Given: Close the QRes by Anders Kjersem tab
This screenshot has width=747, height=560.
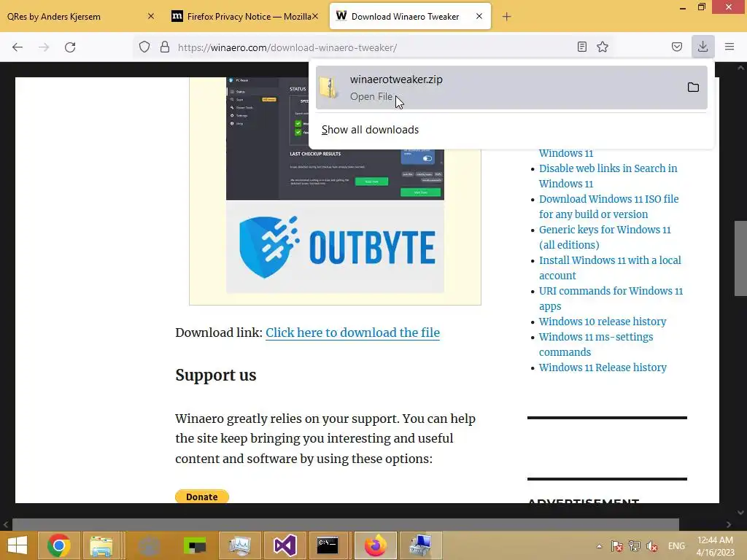Looking at the screenshot, I should tap(151, 16).
